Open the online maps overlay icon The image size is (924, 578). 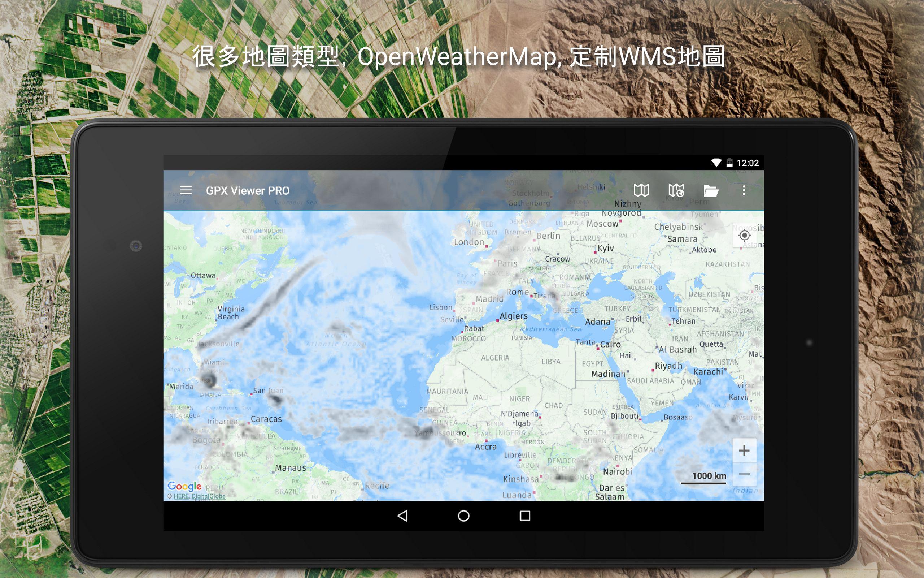click(x=676, y=190)
